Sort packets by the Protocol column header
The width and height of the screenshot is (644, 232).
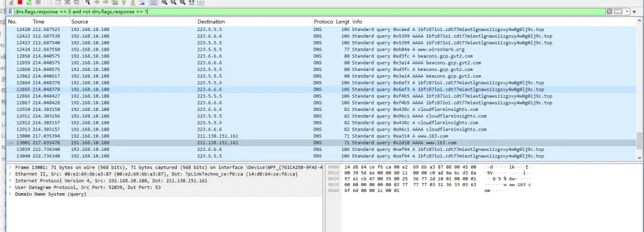(323, 21)
